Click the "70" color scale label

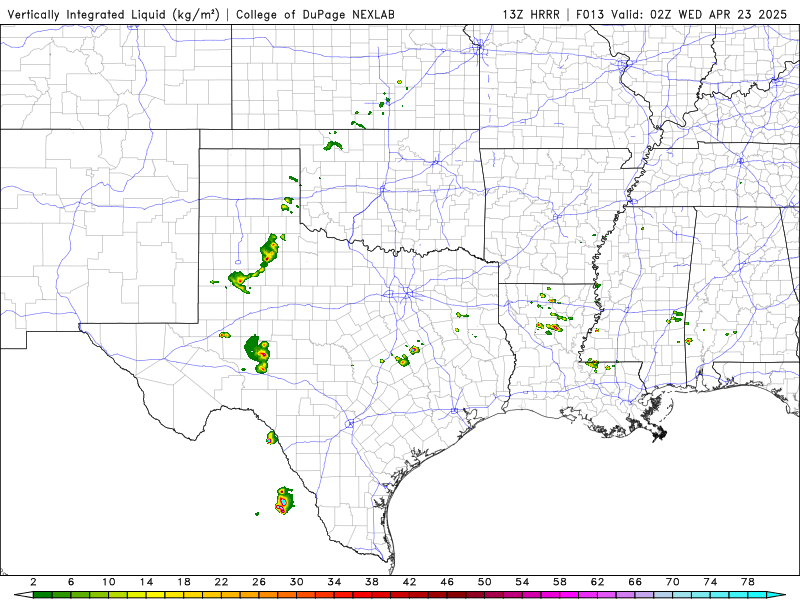pos(673,582)
